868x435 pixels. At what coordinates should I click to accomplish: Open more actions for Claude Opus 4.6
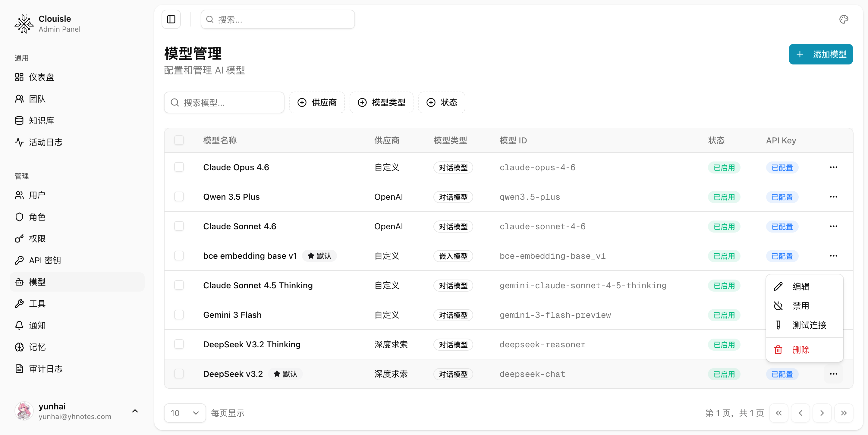[833, 167]
